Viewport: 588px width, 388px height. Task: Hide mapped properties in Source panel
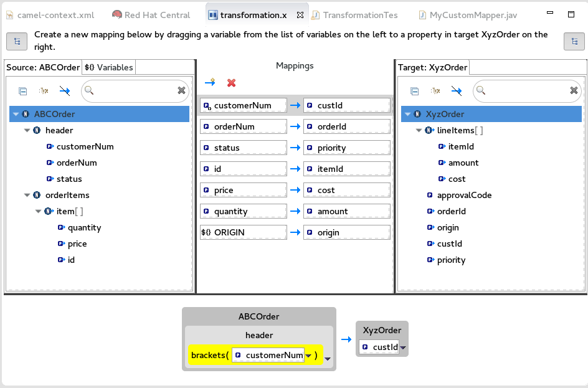[x=65, y=91]
